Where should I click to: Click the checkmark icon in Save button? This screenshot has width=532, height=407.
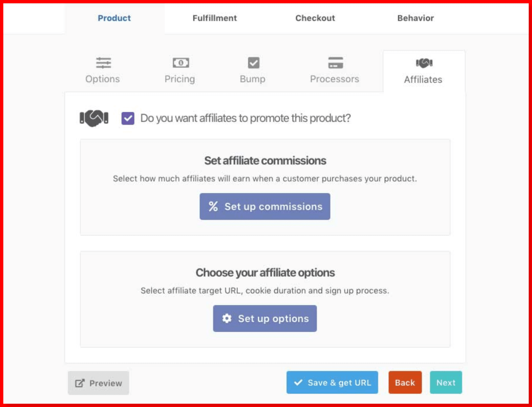pyautogui.click(x=298, y=382)
